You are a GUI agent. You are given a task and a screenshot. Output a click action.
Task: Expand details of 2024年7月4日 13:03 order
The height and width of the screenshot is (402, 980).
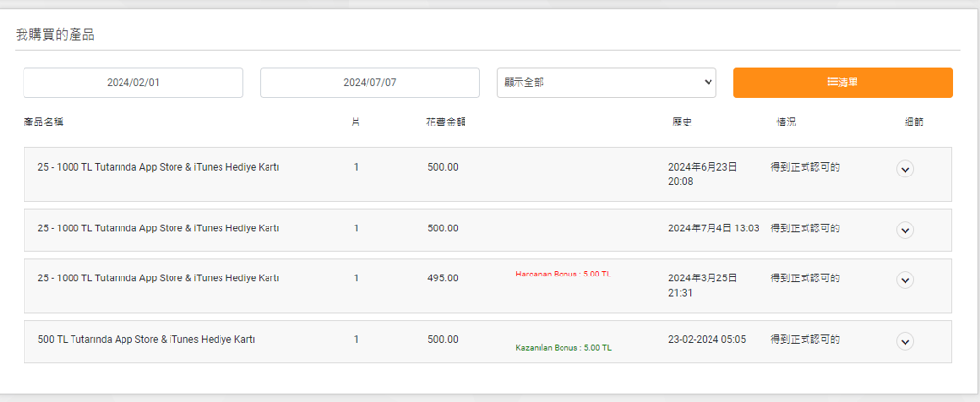pyautogui.click(x=905, y=230)
